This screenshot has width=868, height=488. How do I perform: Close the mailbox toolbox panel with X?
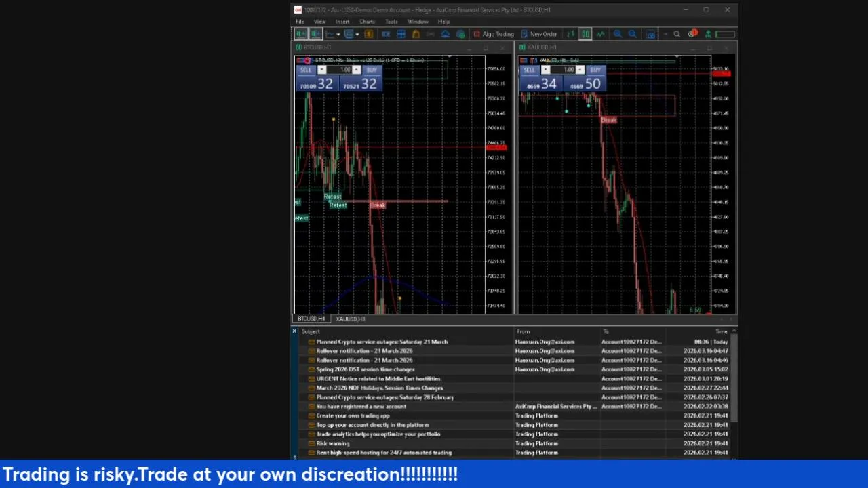tap(294, 331)
